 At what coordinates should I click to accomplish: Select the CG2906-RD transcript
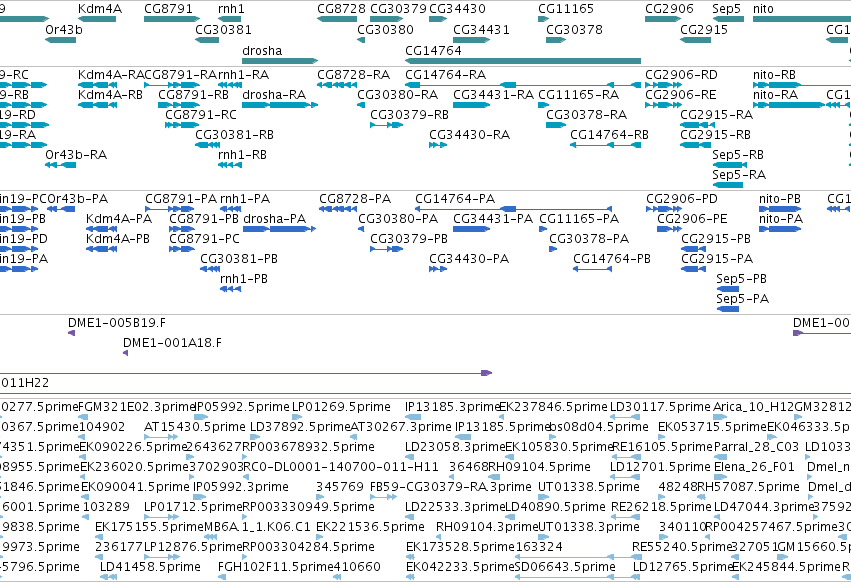point(663,85)
